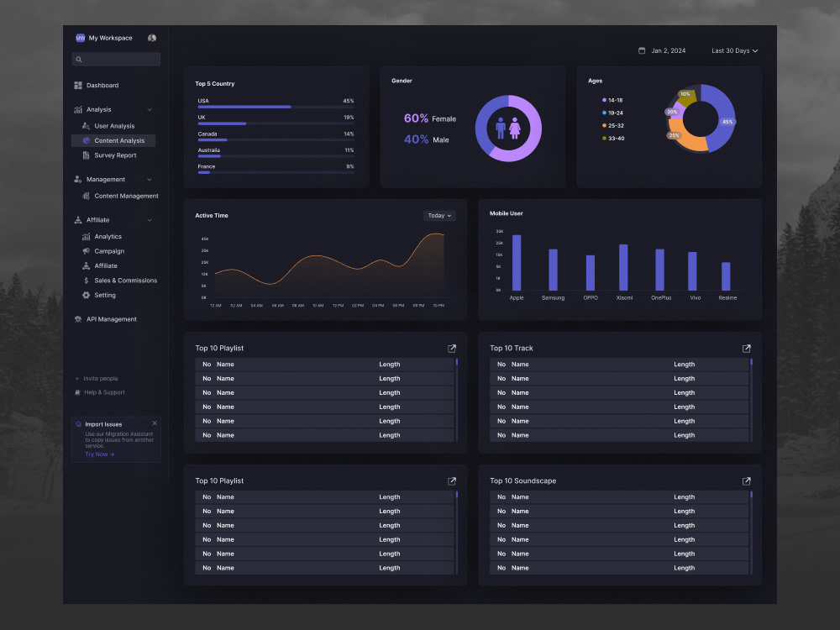The height and width of the screenshot is (630, 840).
Task: Click the Affiliate sub-item network icon
Action: coord(86,265)
